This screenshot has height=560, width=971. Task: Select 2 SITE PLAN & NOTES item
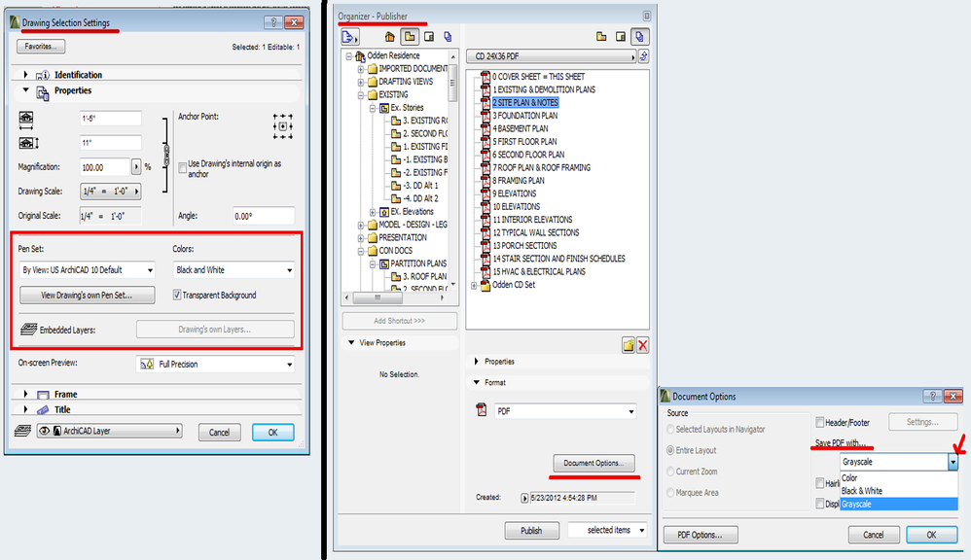pos(525,103)
